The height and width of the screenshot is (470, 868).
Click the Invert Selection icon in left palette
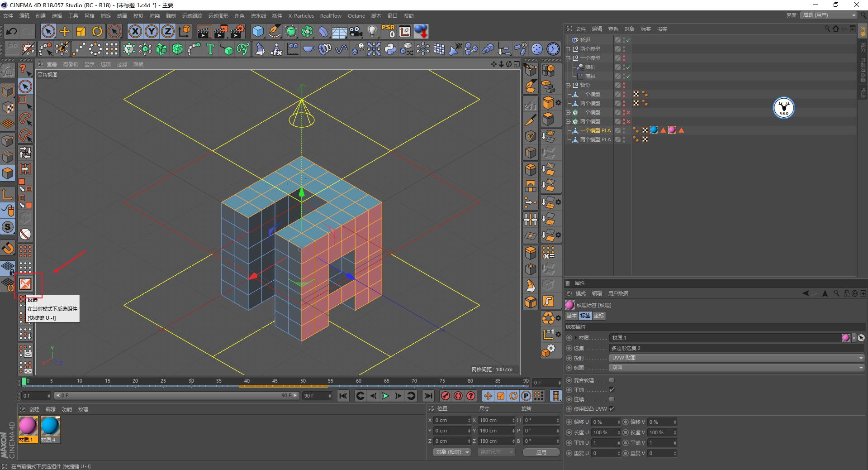(x=25, y=284)
